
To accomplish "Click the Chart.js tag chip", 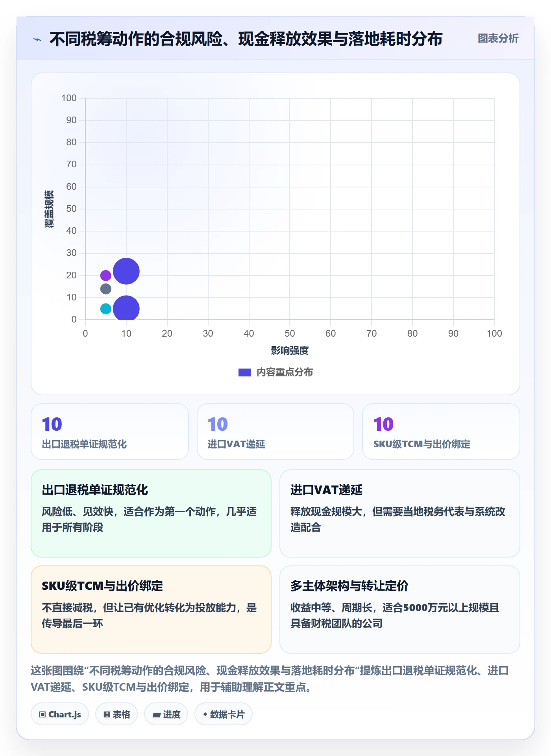I will 60,714.
